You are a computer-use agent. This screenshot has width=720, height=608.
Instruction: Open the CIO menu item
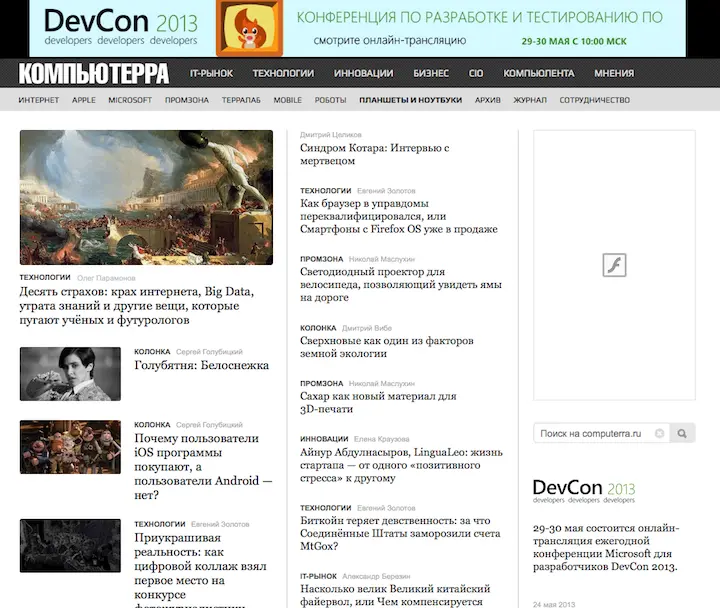[476, 73]
